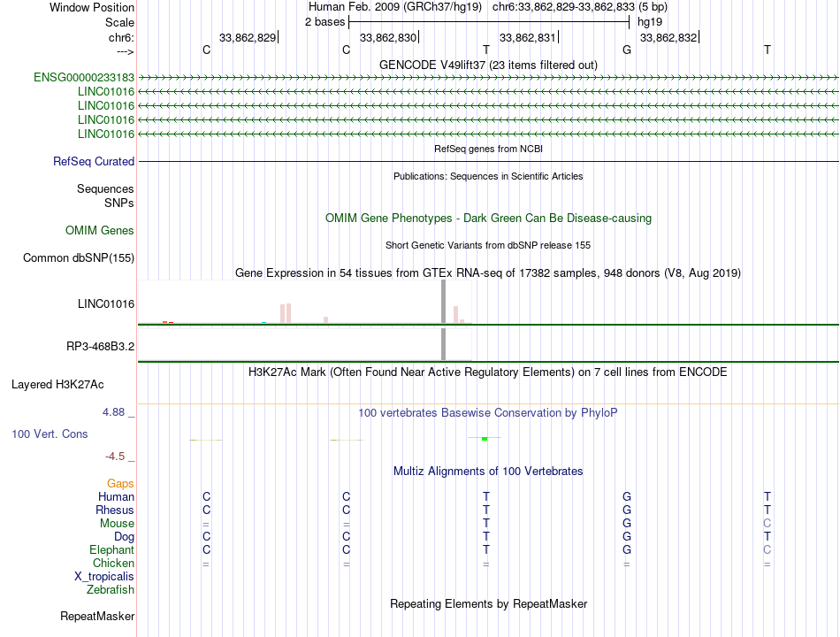Click the Zebrafish alignment row label
This screenshot has width=840, height=637.
point(111,590)
